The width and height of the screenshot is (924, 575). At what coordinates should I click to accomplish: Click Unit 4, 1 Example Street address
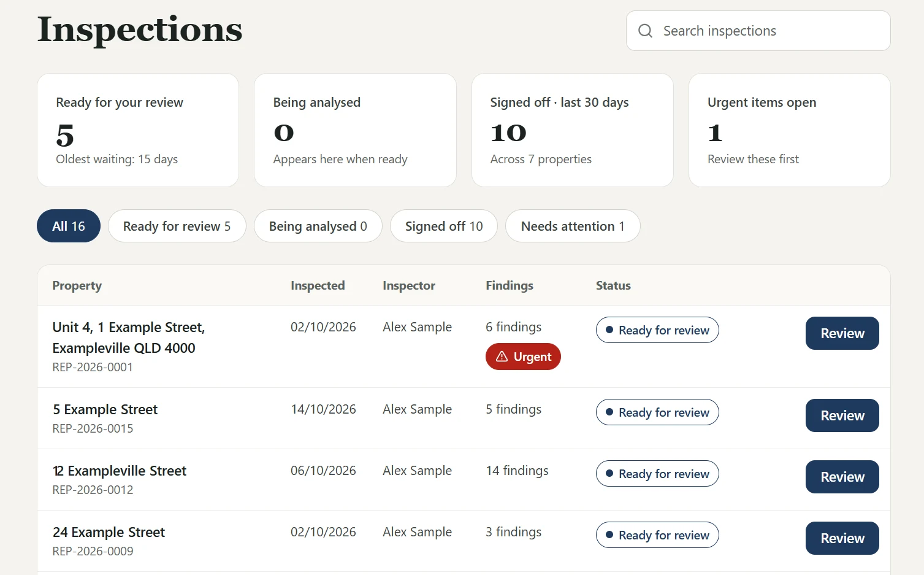[x=129, y=338]
